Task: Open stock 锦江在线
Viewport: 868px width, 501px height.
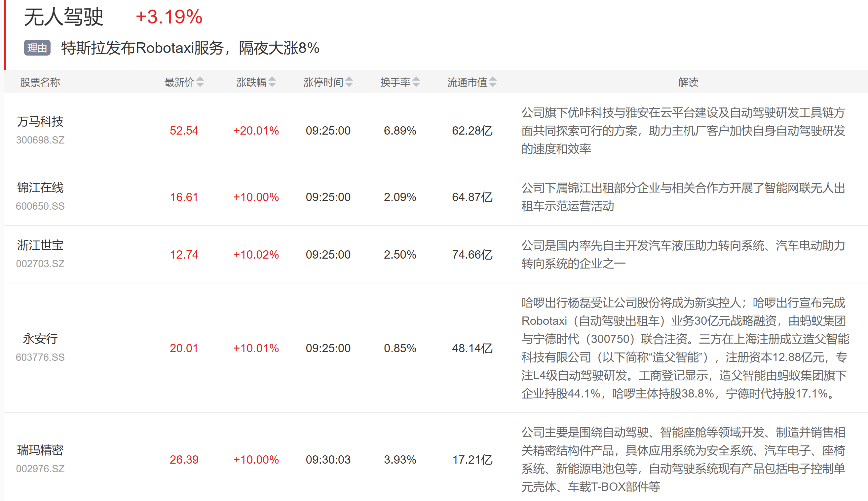Action: point(40,188)
